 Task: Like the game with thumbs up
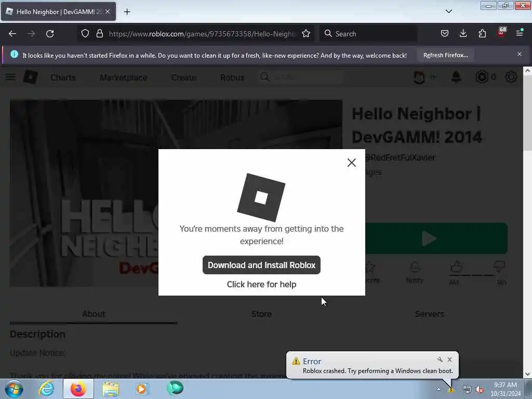click(456, 267)
